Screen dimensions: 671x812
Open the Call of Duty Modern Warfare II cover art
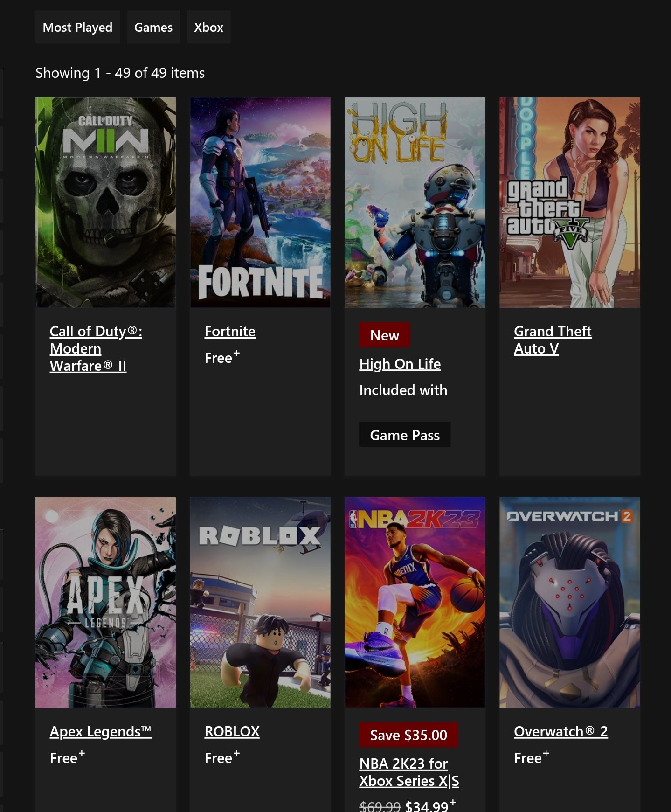(x=105, y=202)
